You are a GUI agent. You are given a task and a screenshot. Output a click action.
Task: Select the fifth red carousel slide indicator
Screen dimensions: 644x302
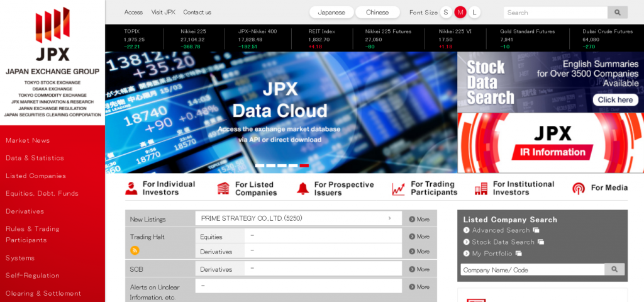[x=304, y=165]
